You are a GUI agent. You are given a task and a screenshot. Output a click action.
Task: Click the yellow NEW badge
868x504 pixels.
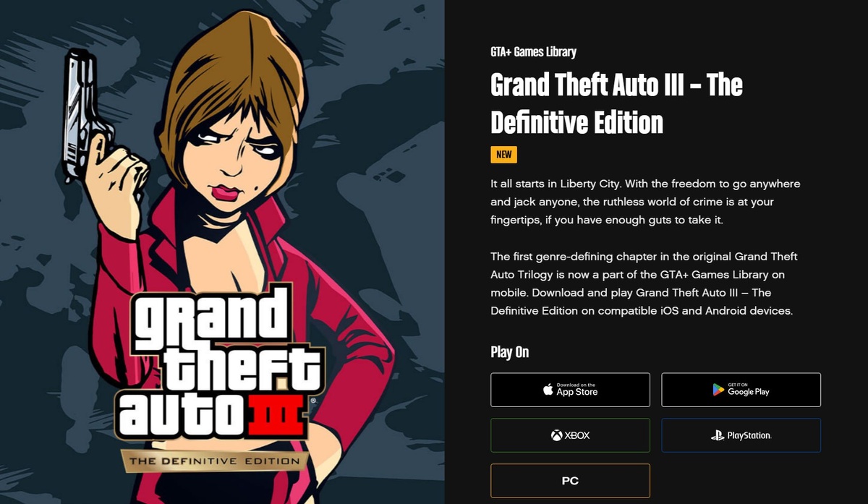pos(503,154)
